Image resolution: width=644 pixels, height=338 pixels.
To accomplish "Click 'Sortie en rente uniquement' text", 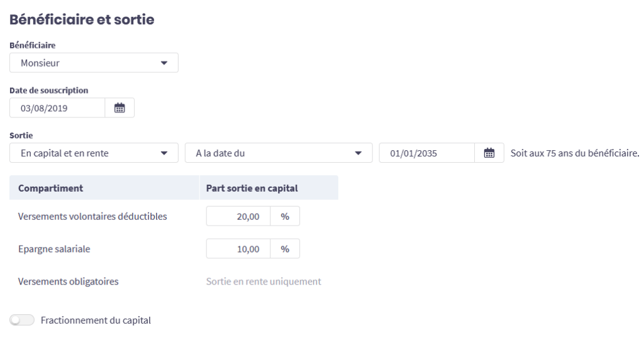I will [x=264, y=281].
